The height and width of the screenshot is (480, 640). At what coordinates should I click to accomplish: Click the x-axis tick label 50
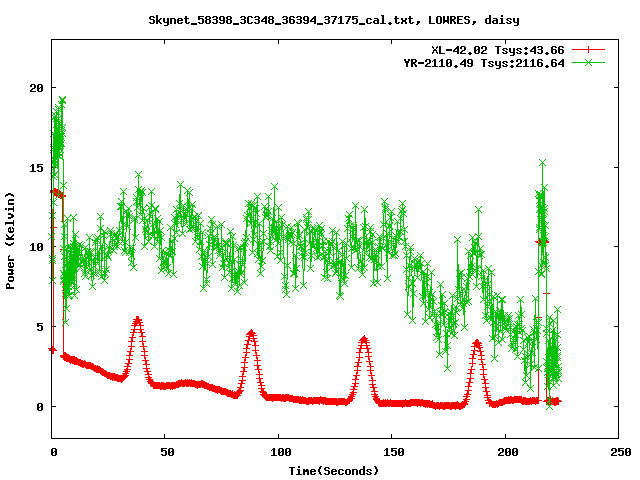click(x=167, y=452)
